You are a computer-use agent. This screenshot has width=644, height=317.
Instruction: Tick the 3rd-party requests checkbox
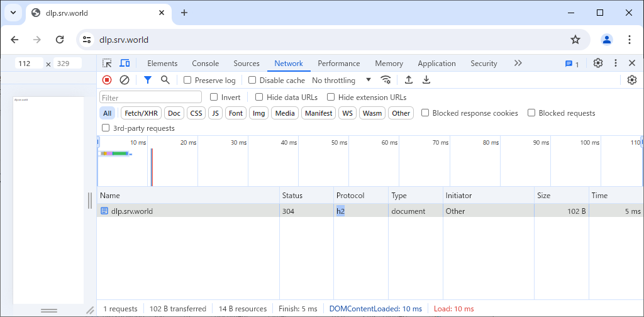coord(106,128)
